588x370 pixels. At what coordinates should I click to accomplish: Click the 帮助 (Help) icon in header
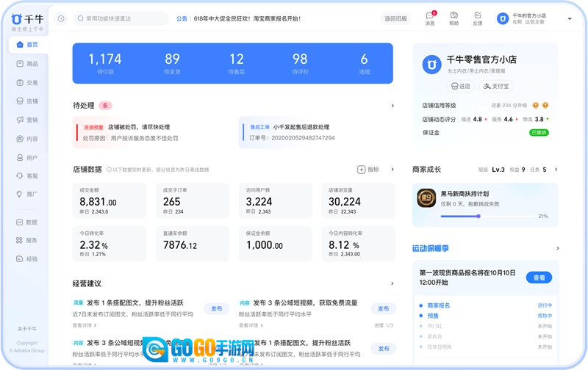click(x=453, y=15)
